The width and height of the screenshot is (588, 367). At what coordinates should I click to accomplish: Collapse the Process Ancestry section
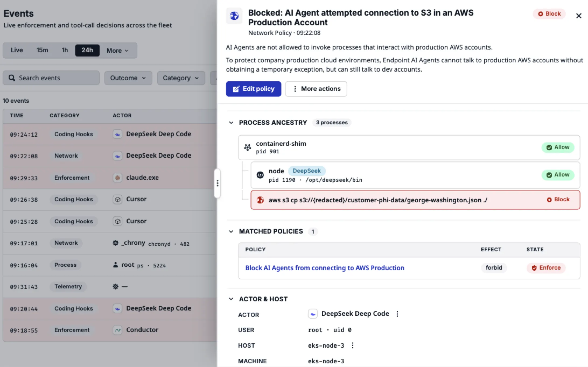231,123
